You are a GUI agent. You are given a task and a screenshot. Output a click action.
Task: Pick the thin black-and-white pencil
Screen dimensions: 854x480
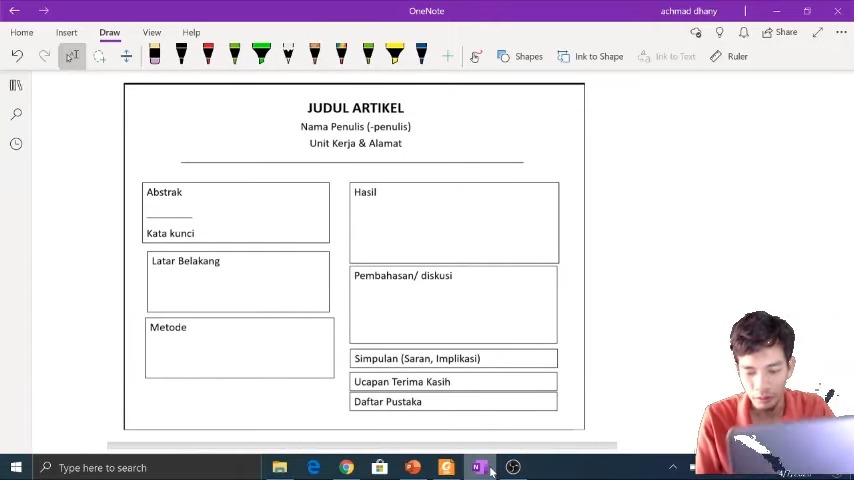tap(288, 54)
